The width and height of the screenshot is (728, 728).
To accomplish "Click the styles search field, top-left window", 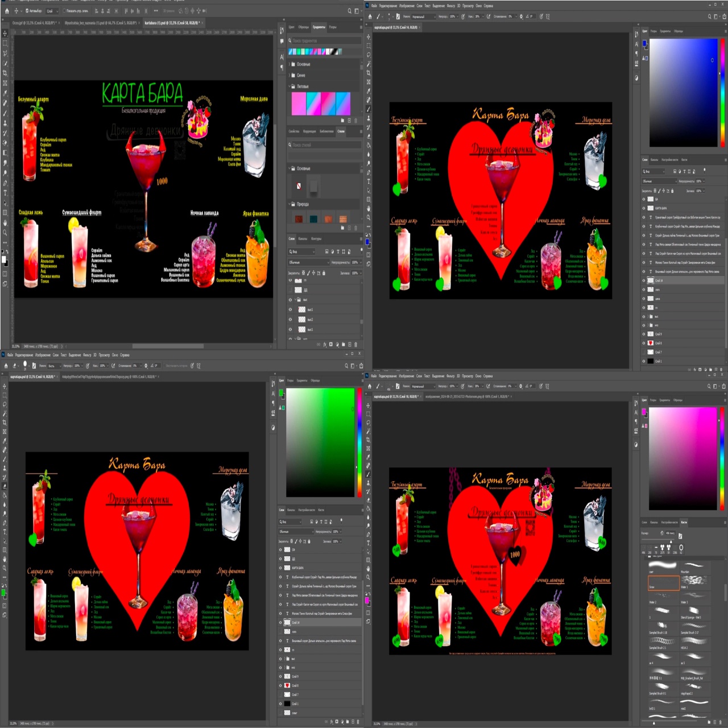I will tap(326, 144).
